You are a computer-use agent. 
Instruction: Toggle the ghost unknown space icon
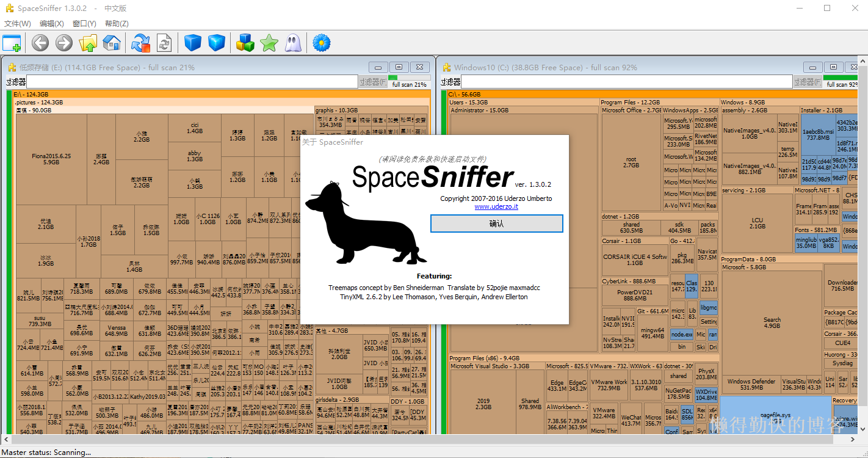click(x=293, y=43)
